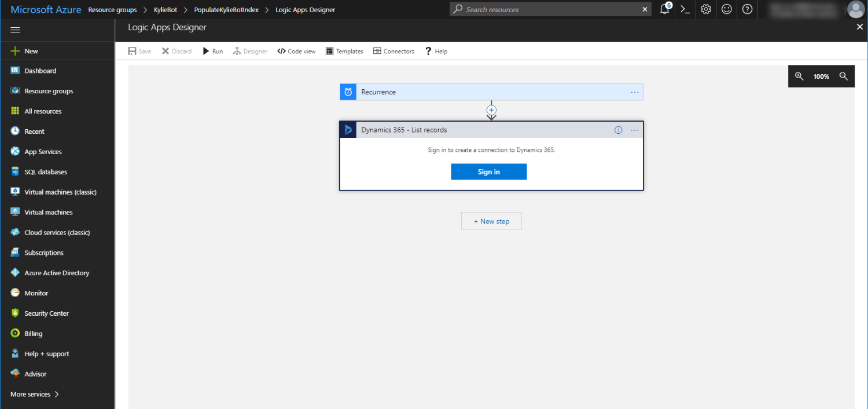This screenshot has height=409, width=868.
Task: Insert step via plus between actions
Action: click(x=491, y=109)
